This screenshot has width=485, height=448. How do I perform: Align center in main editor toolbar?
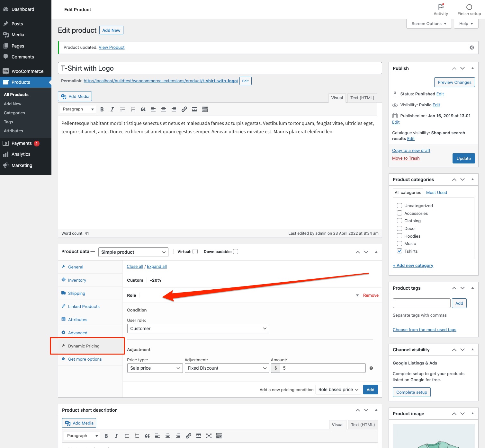164,109
